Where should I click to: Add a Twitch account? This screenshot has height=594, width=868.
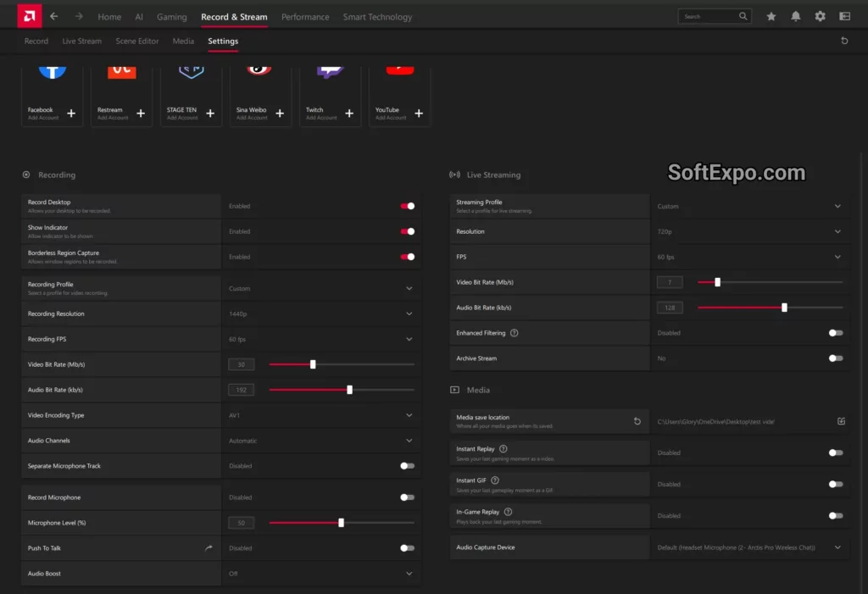click(349, 113)
